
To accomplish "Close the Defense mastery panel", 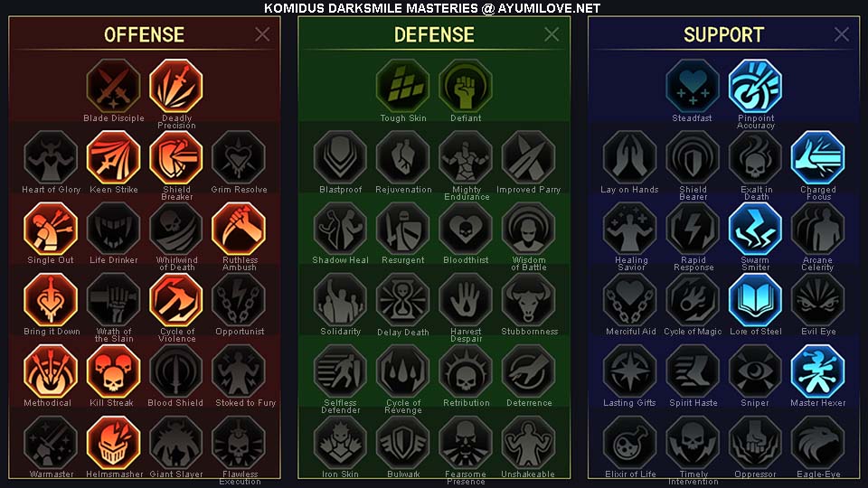I will coord(552,34).
